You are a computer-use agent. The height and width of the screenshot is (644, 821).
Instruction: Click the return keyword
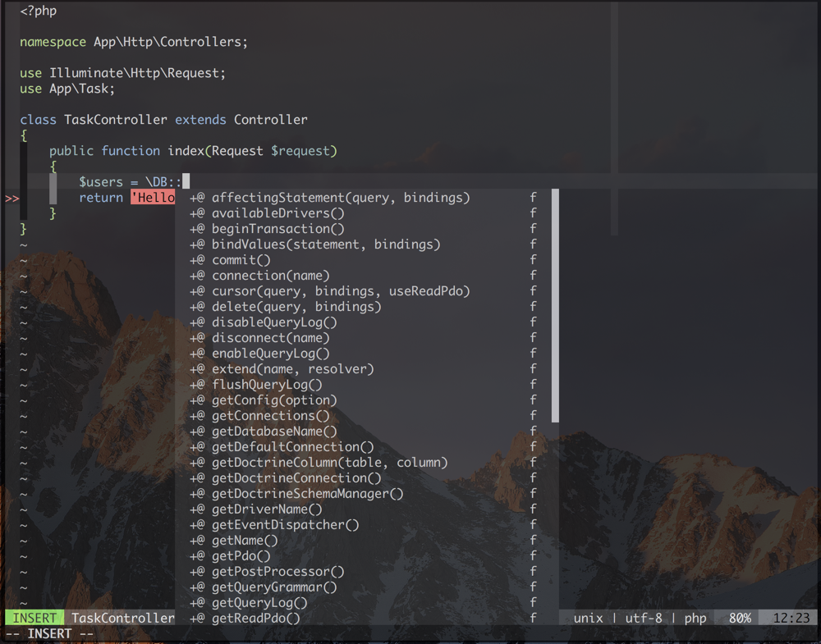(x=101, y=198)
